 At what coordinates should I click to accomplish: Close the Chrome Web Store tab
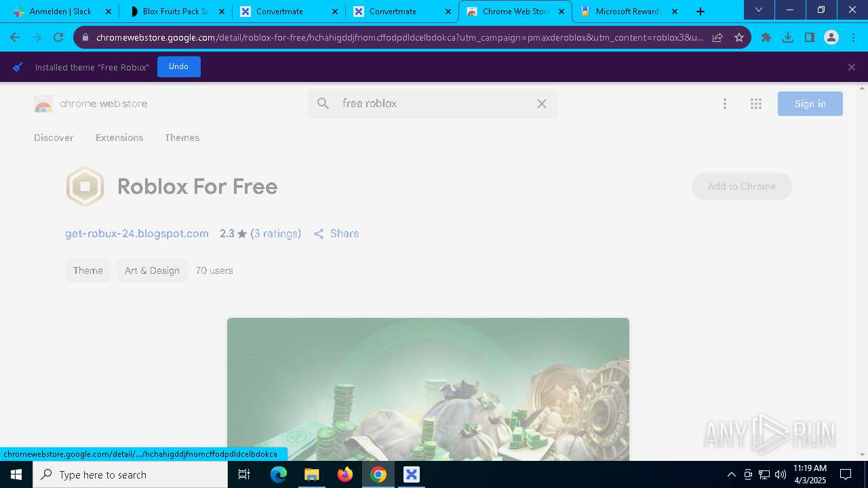pyautogui.click(x=561, y=12)
